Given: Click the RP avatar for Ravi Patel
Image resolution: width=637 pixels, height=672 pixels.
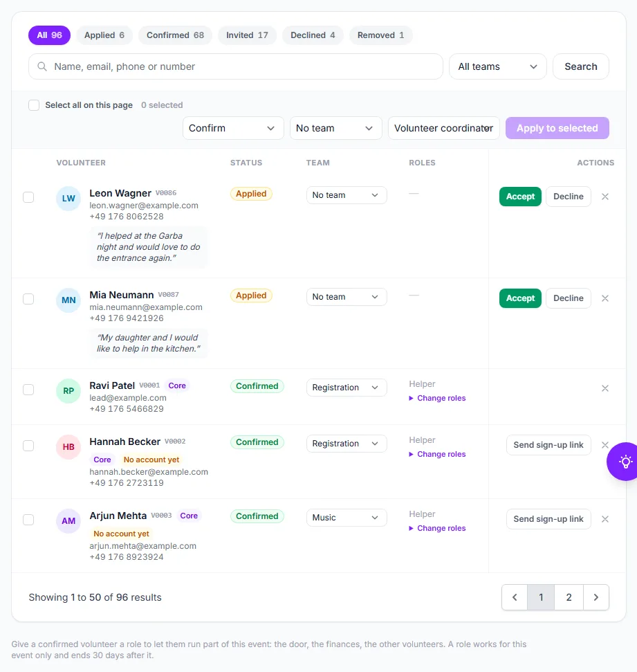Looking at the screenshot, I should click(x=68, y=391).
